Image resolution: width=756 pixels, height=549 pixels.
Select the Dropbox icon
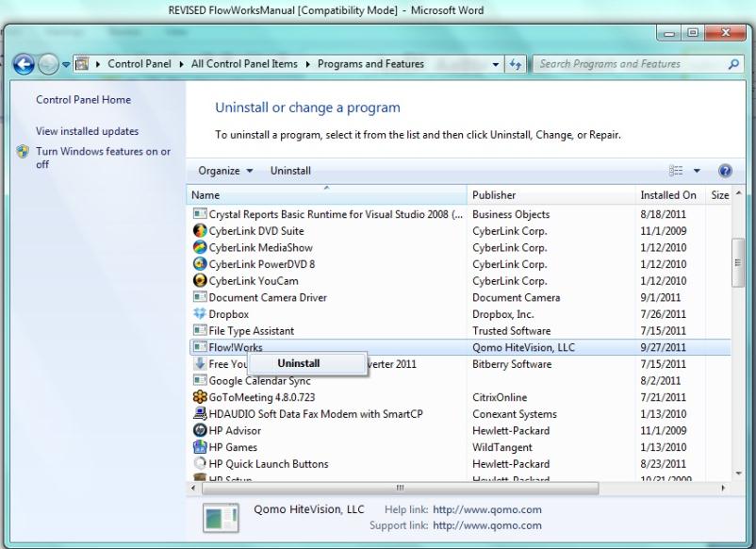pyautogui.click(x=200, y=314)
